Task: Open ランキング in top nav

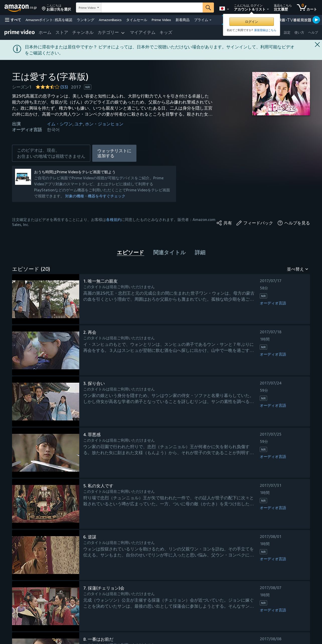Action: click(x=86, y=20)
